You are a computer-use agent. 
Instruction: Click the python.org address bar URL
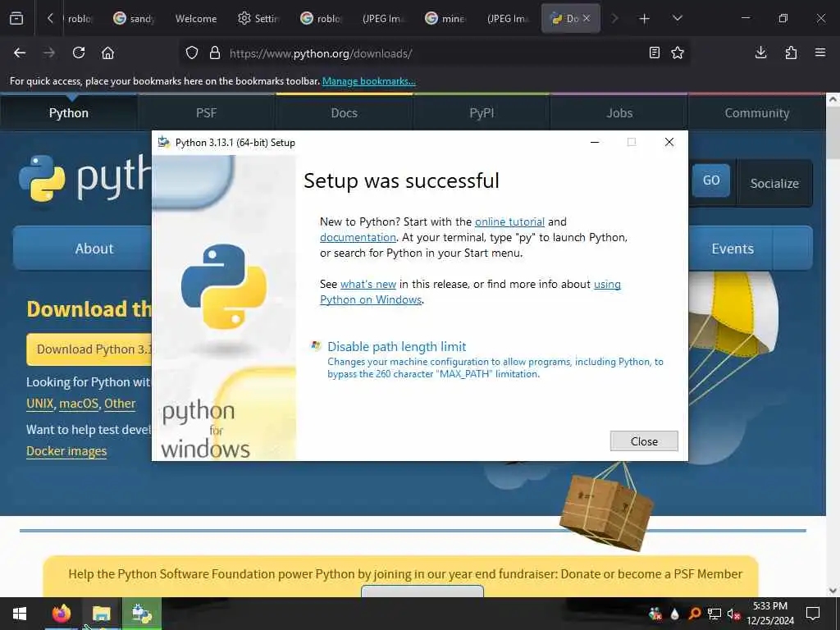coord(321,53)
